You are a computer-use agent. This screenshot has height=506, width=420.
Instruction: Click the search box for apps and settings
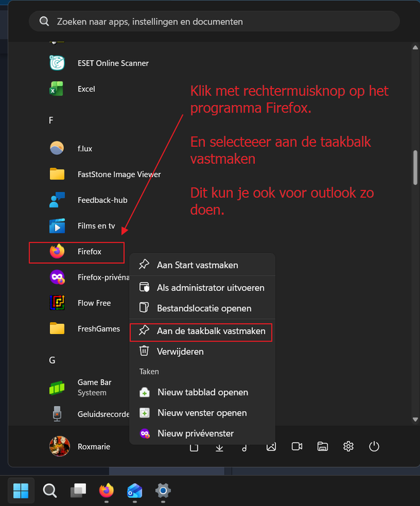coord(214,22)
